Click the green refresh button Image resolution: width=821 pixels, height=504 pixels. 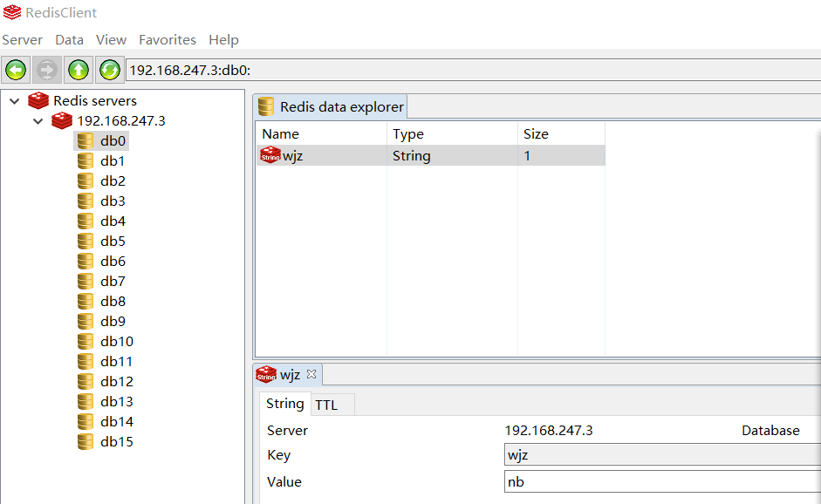click(110, 70)
